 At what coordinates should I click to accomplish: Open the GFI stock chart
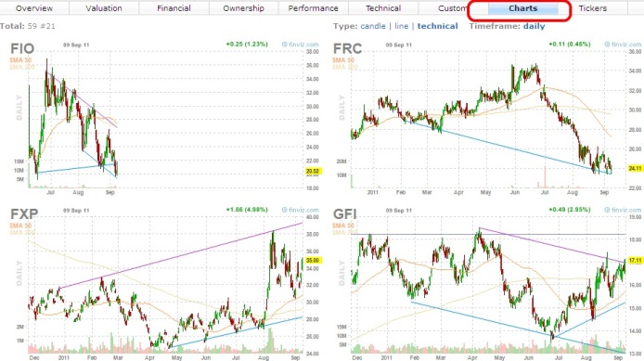(487, 283)
